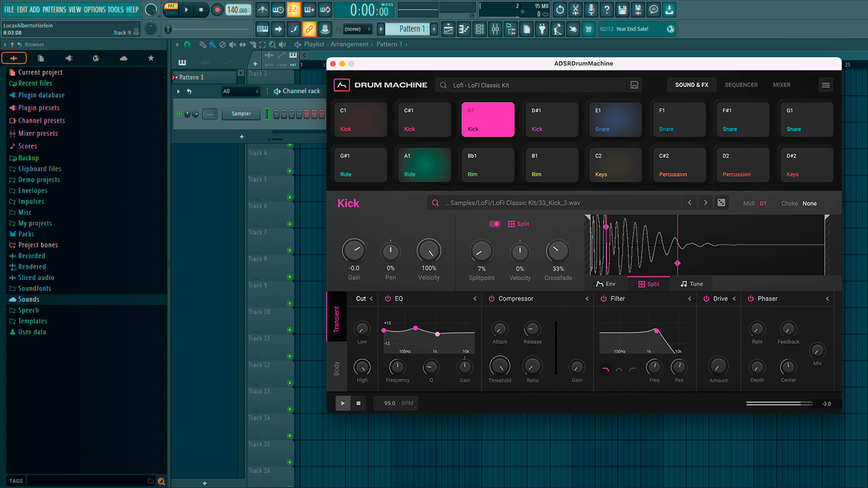
Task: Collapse the Compressor module arrow
Action: (x=587, y=299)
